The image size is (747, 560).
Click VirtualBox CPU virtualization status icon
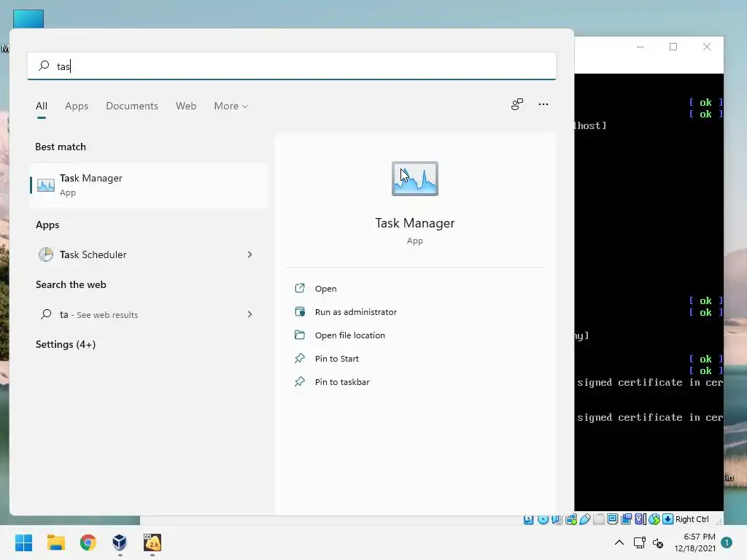click(x=640, y=519)
